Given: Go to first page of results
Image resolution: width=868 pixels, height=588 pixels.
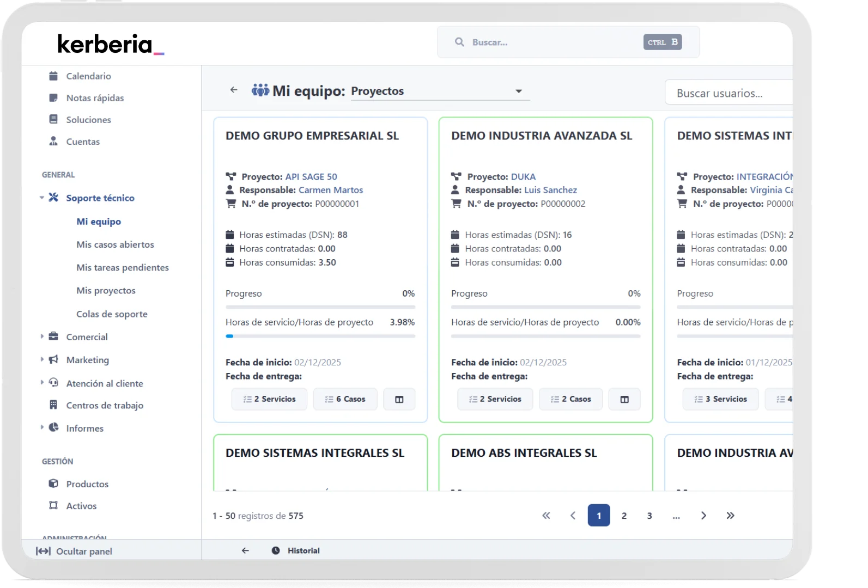Looking at the screenshot, I should click(546, 516).
